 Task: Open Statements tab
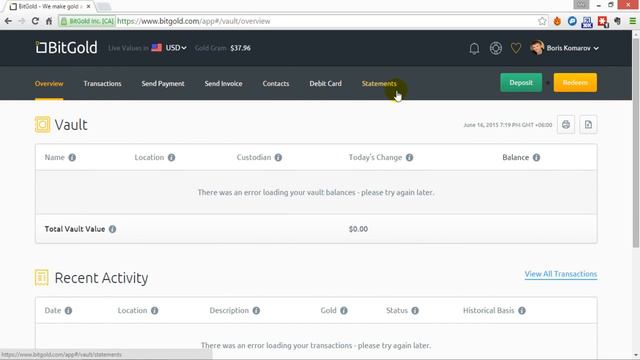[x=379, y=84]
